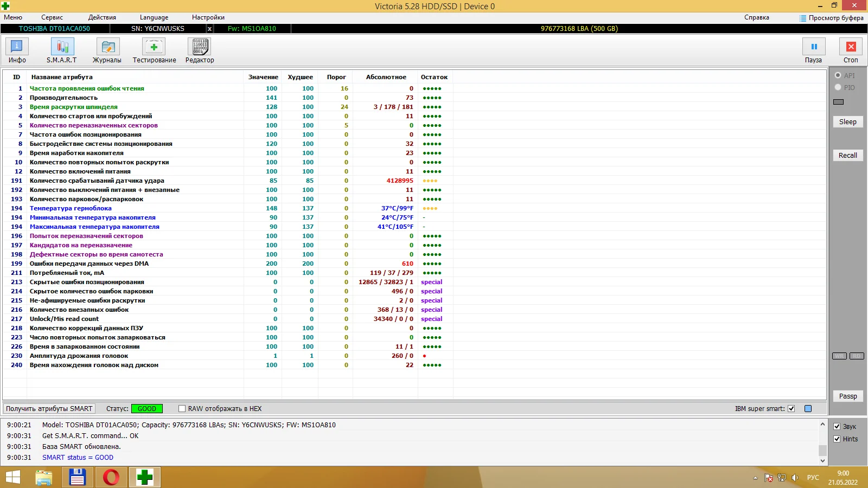Viewport: 868px width, 488px height.
Task: Expand hidden system tray icons
Action: pyautogui.click(x=755, y=478)
